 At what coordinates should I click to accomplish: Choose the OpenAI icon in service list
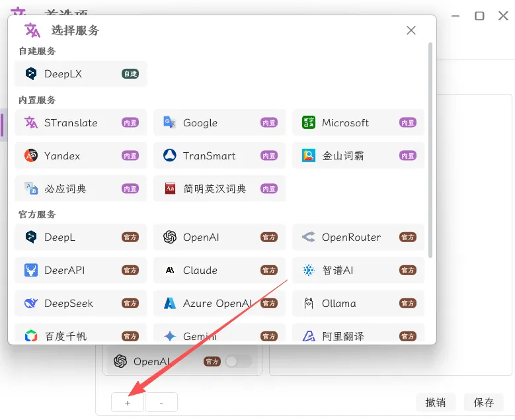click(170, 237)
